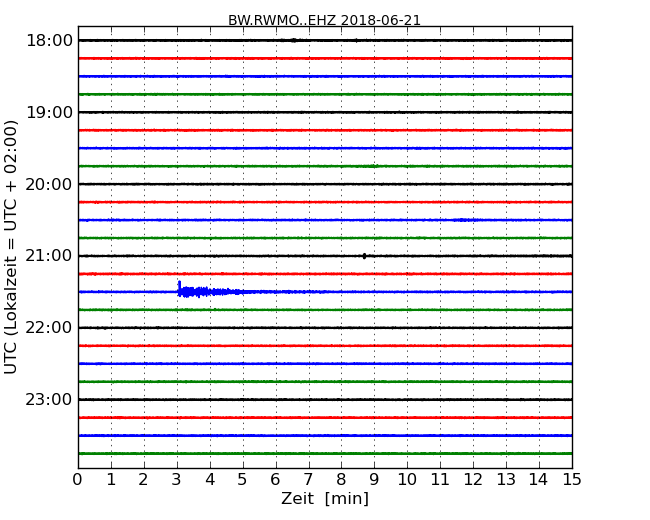This screenshot has width=650, height=520.
Task: Click the x-axis tick label "5"
Action: click(x=243, y=480)
